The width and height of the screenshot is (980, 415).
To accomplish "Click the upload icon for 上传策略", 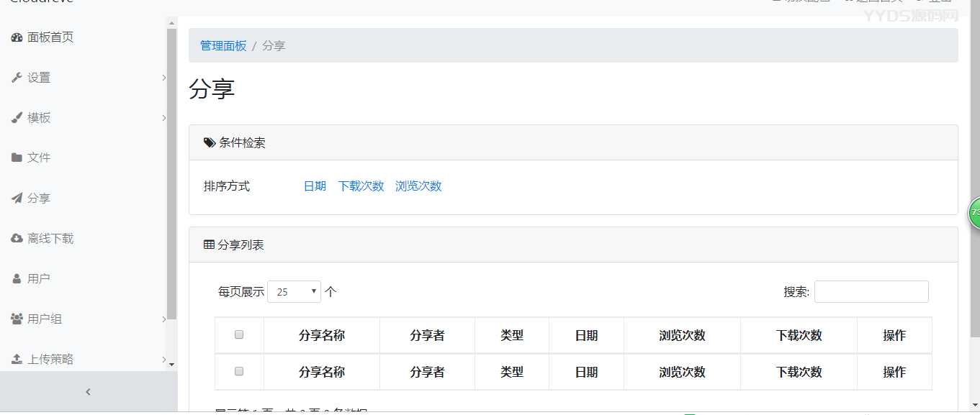I will pos(17,359).
